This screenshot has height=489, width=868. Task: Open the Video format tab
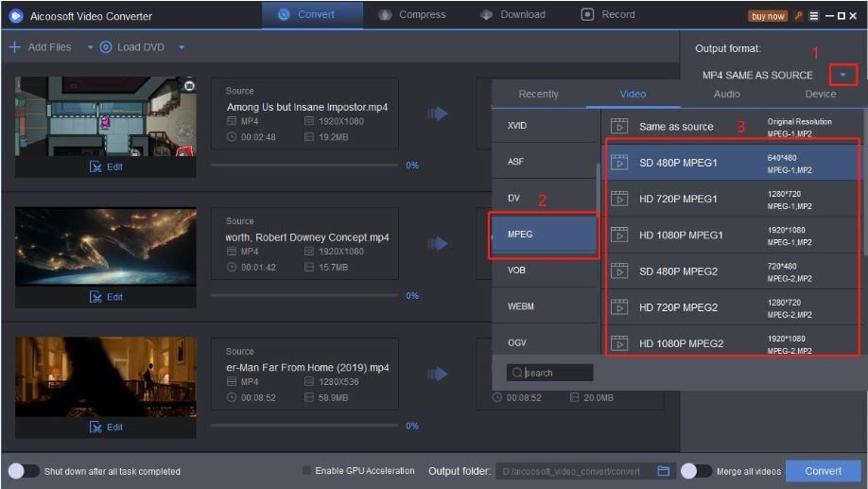[633, 95]
